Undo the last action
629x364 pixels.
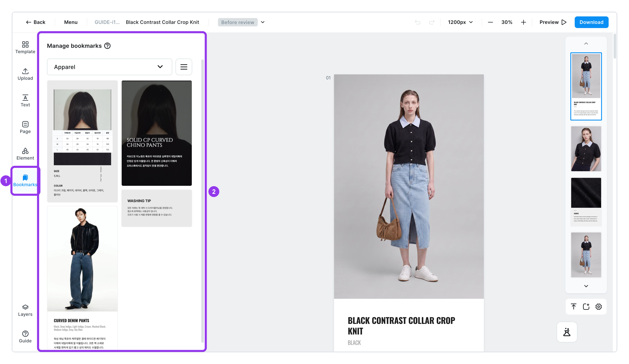tap(417, 22)
